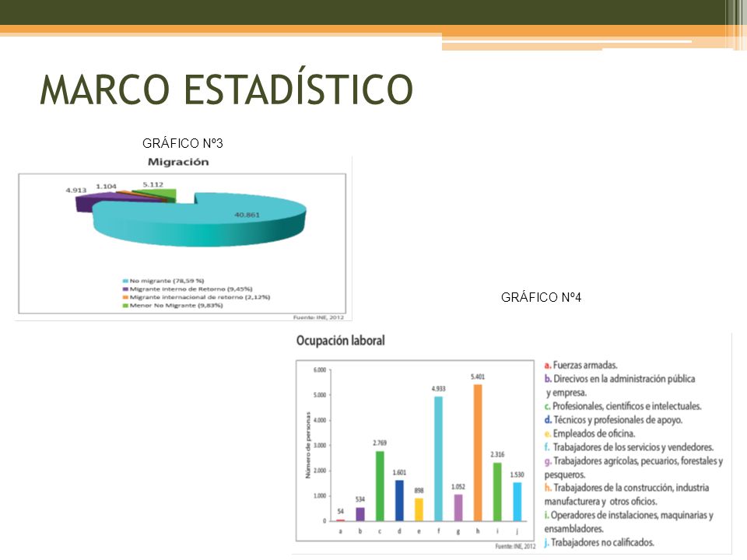Select legend line e. Empleados de oficina

pyautogui.click(x=590, y=434)
